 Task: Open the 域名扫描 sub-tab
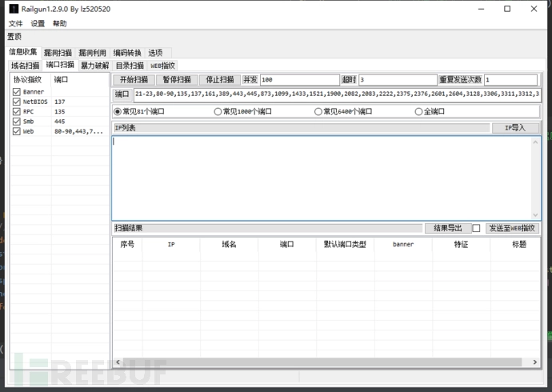pyautogui.click(x=25, y=66)
